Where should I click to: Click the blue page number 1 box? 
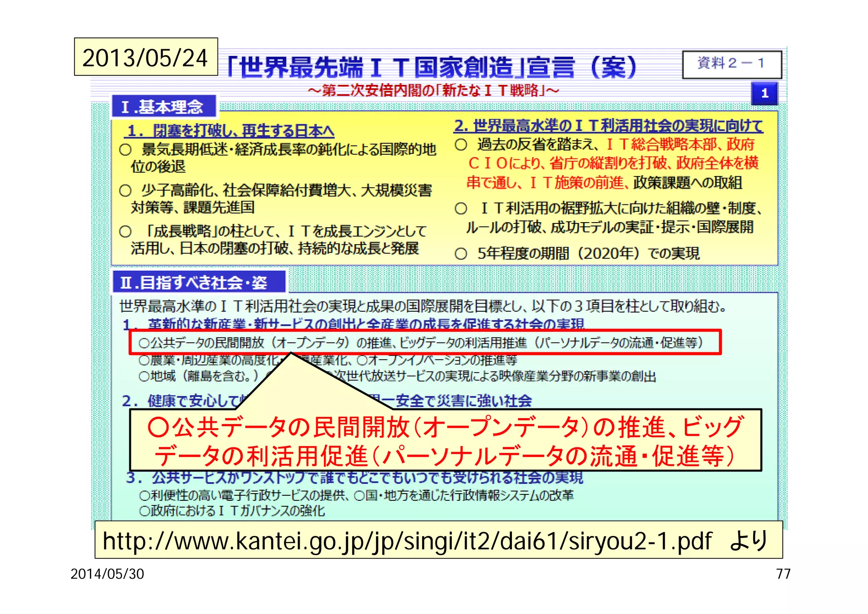pyautogui.click(x=765, y=94)
